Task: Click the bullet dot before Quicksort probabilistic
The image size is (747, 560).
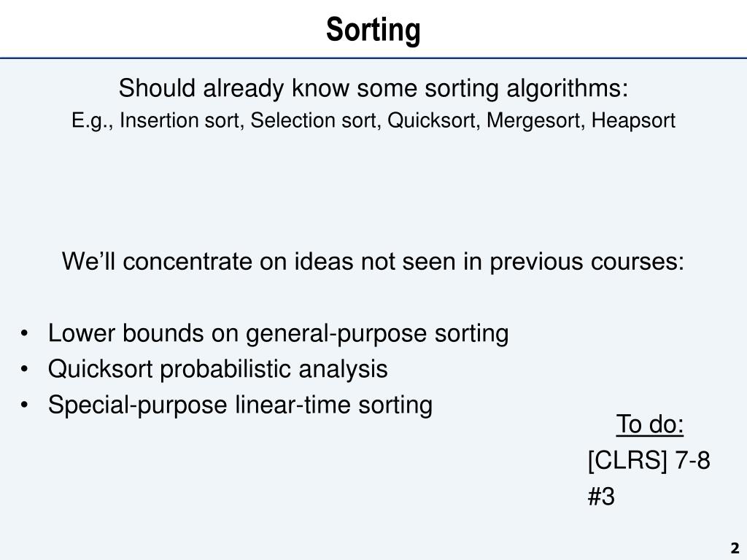Action: tap(25, 370)
